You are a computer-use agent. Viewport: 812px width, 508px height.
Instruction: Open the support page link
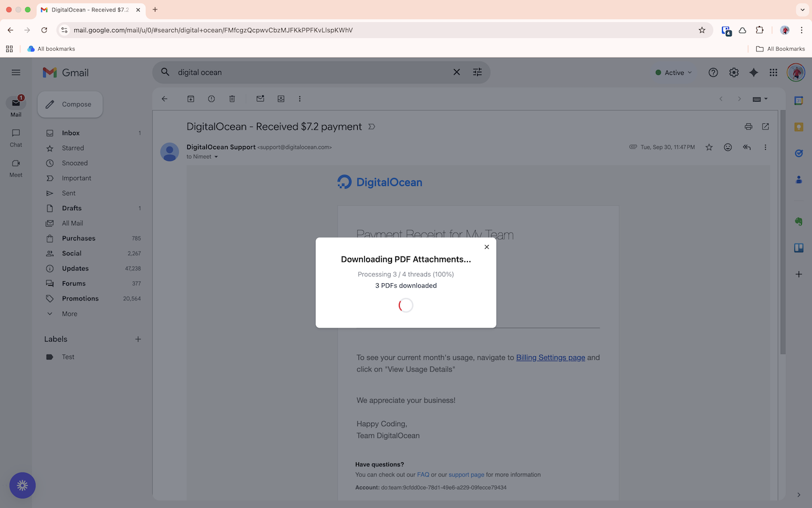click(466, 474)
